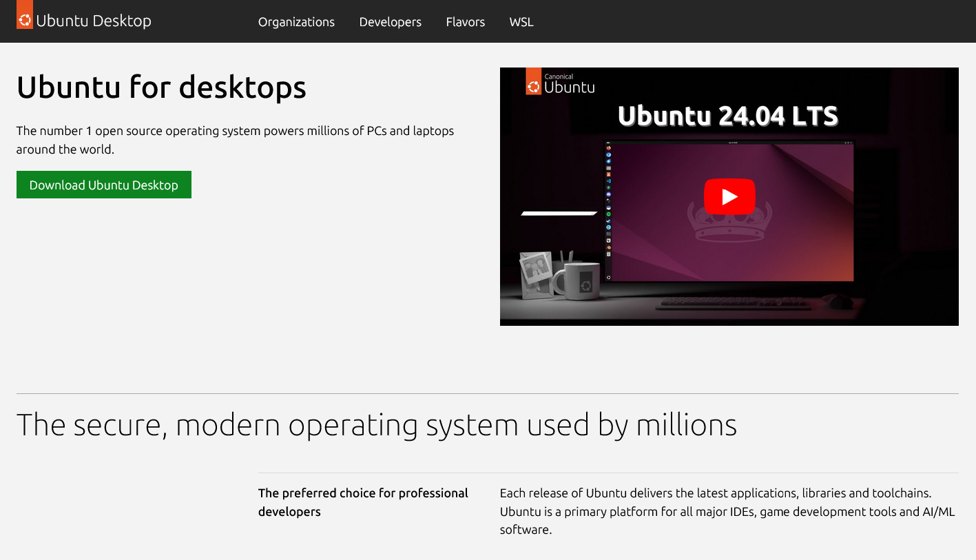The image size is (976, 560).
Task: Click the "Ubuntu for desktops" heading
Action: point(161,87)
